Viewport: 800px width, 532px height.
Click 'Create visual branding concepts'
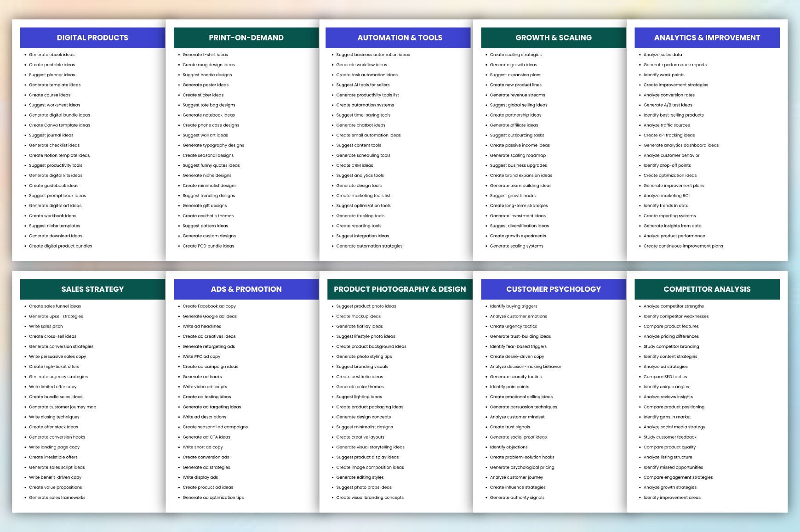click(370, 498)
